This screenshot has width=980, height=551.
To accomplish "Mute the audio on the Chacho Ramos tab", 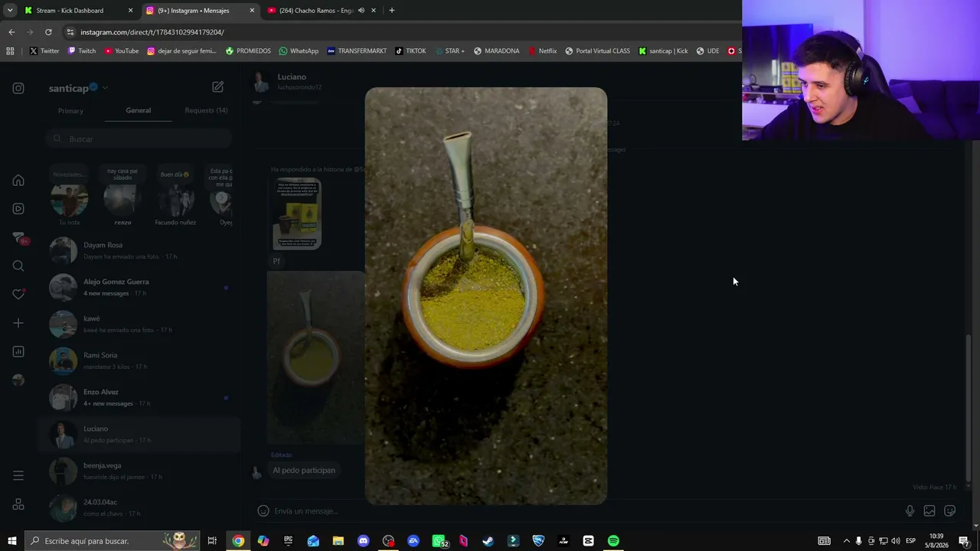I will click(x=361, y=11).
